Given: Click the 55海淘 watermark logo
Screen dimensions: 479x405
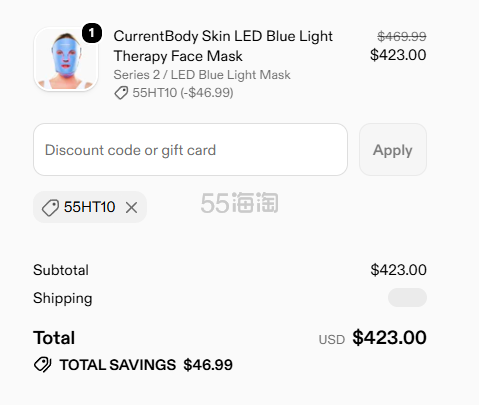Looking at the screenshot, I should 239,203.
